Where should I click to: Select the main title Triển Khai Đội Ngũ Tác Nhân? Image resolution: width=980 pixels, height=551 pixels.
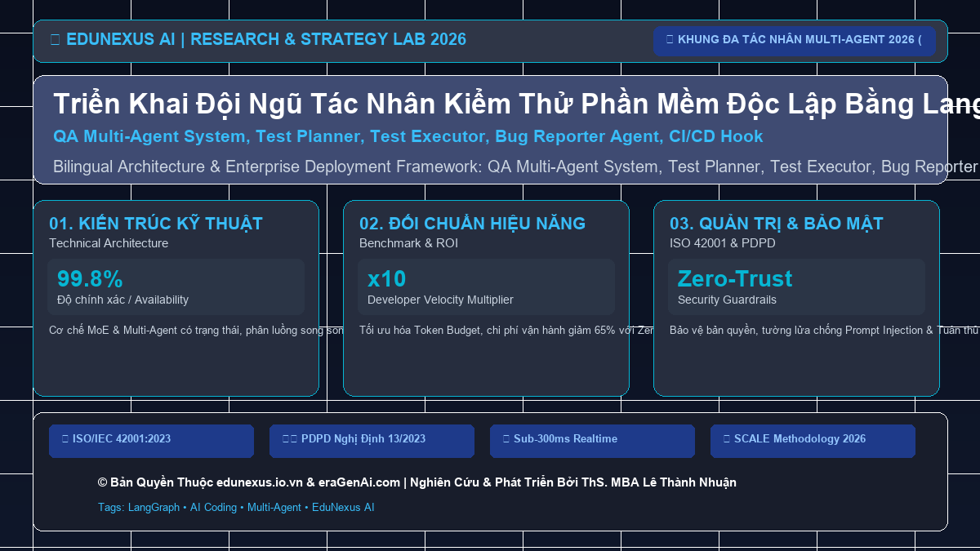point(514,104)
